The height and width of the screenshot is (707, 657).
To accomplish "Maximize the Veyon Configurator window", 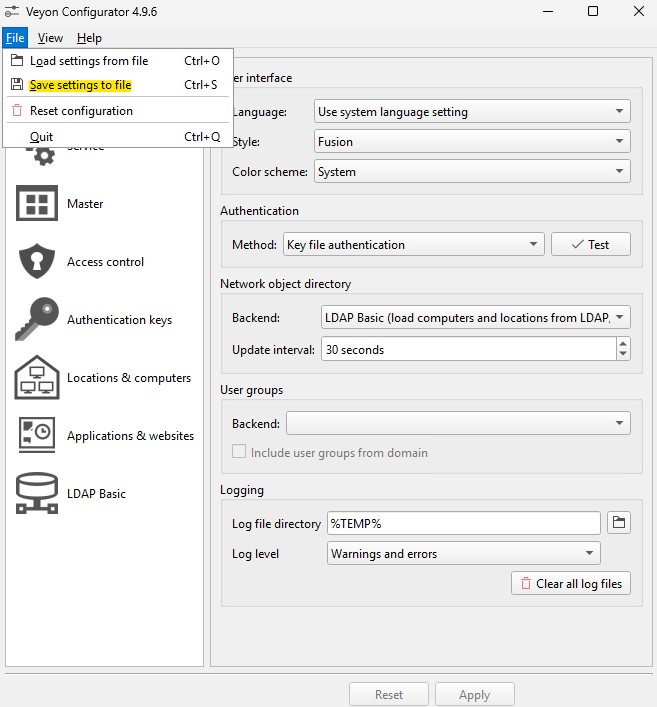I will (593, 12).
